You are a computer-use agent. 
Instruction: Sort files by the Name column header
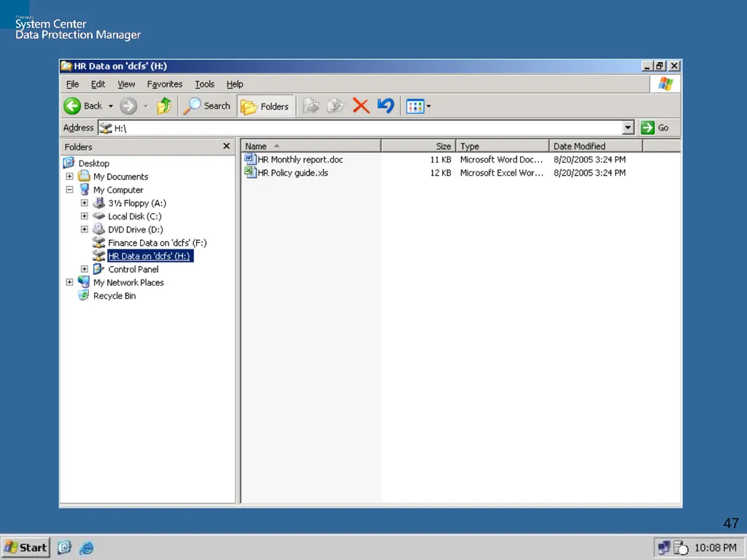click(x=311, y=146)
